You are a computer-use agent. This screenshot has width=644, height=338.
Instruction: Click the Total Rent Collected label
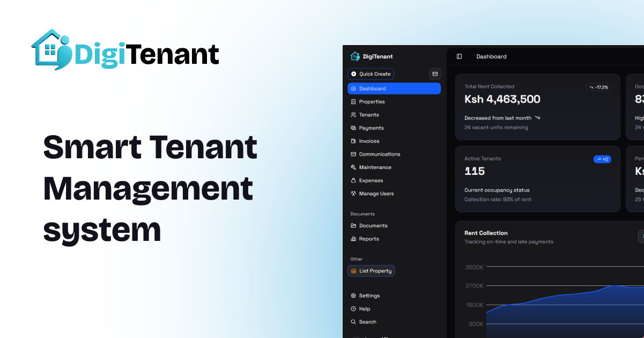tap(489, 86)
